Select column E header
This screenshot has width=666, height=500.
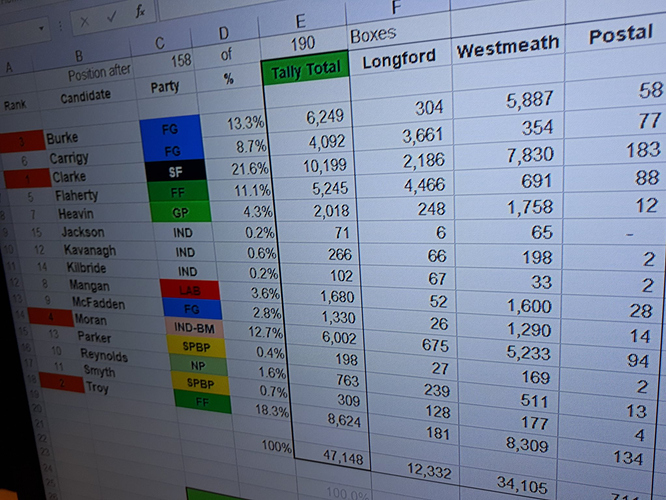pos(300,21)
